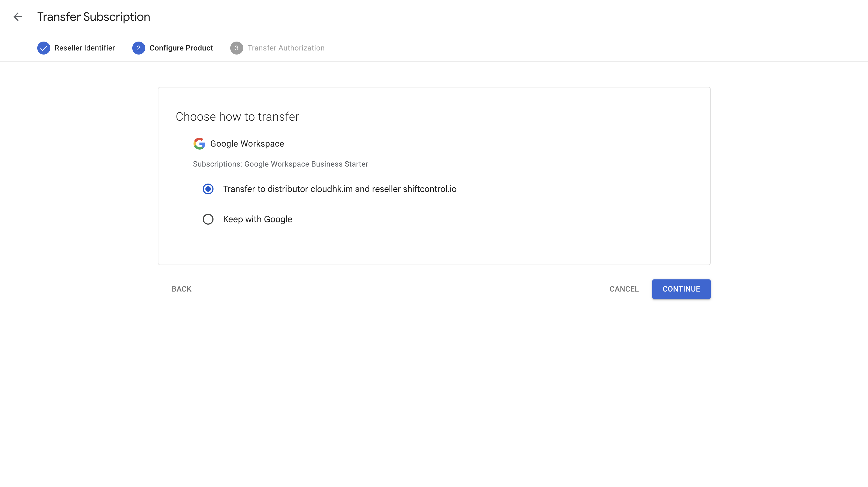Screen dimensions: 868x487
Task: Switch to the Transfer Authorization step
Action: point(286,48)
